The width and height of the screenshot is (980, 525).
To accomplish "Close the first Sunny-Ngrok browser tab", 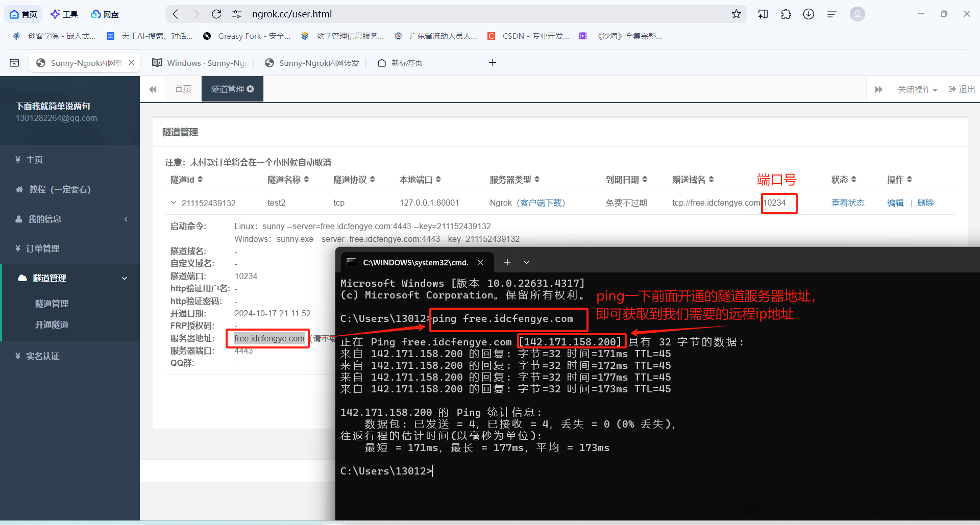I will point(131,62).
